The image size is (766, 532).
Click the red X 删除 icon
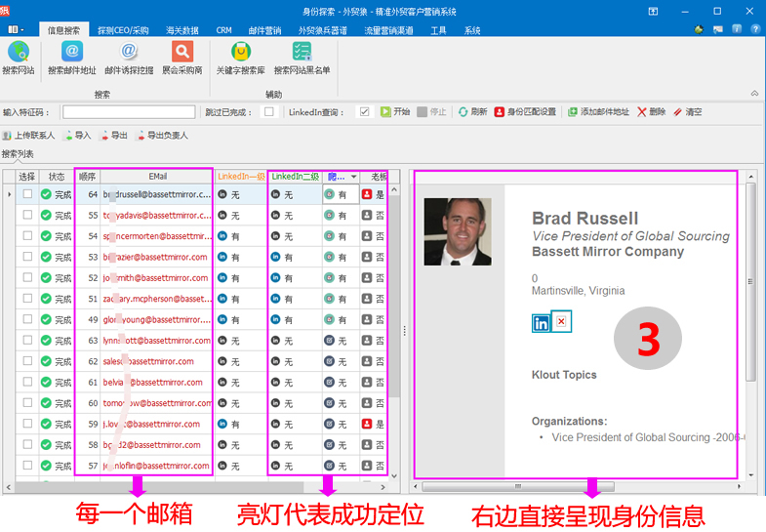(641, 112)
